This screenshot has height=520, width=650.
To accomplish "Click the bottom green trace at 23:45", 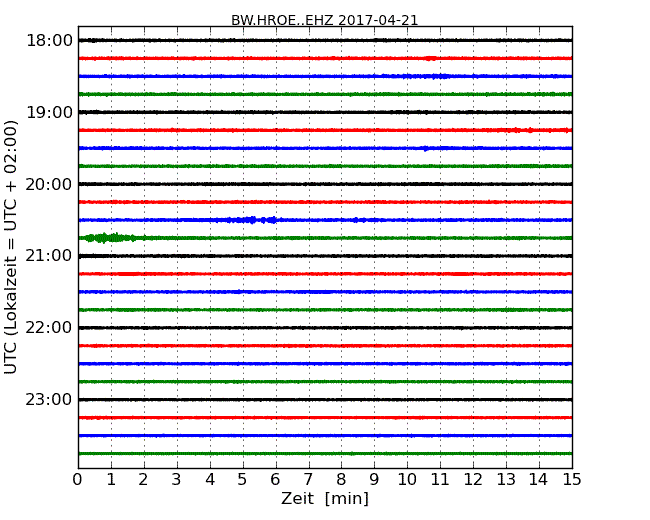I will coord(325,454).
